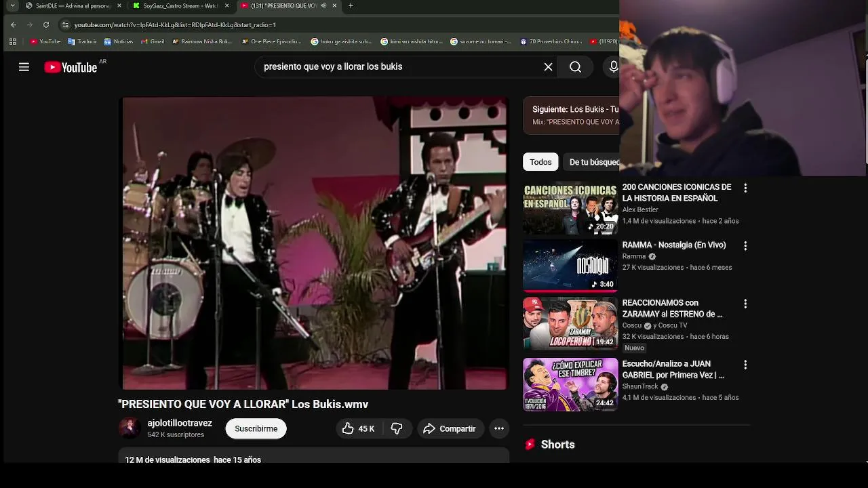
Task: Click the browser forward arrow
Action: click(x=29, y=25)
